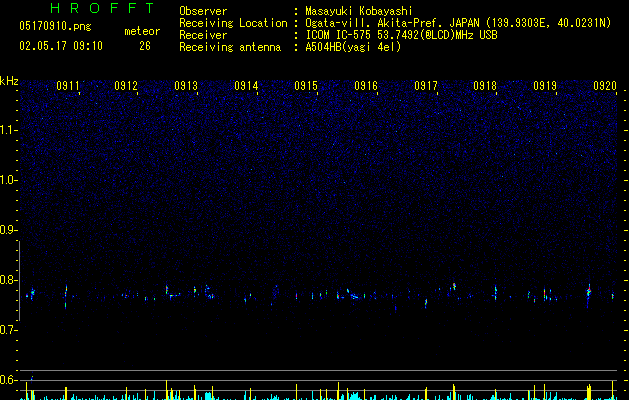Click the 0.9 kHz axis label
Viewport: 629px width, 400px height.
coord(8,230)
